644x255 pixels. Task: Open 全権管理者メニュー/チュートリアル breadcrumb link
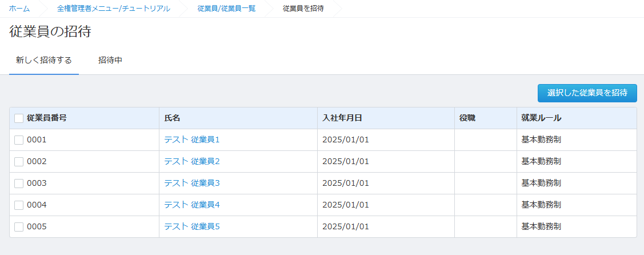coord(113,9)
